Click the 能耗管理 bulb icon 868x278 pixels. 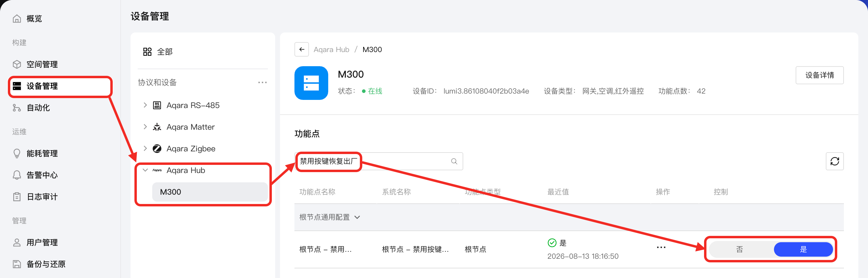click(x=17, y=153)
